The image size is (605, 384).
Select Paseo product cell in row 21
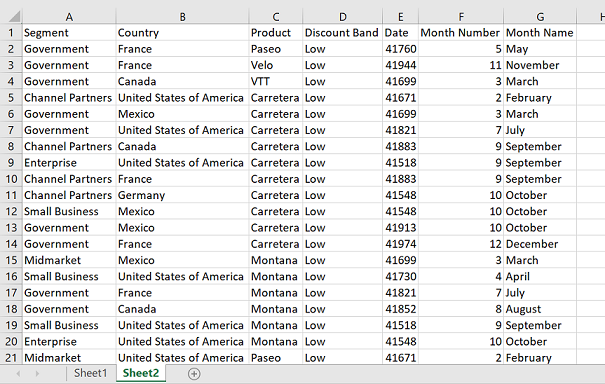tap(275, 358)
